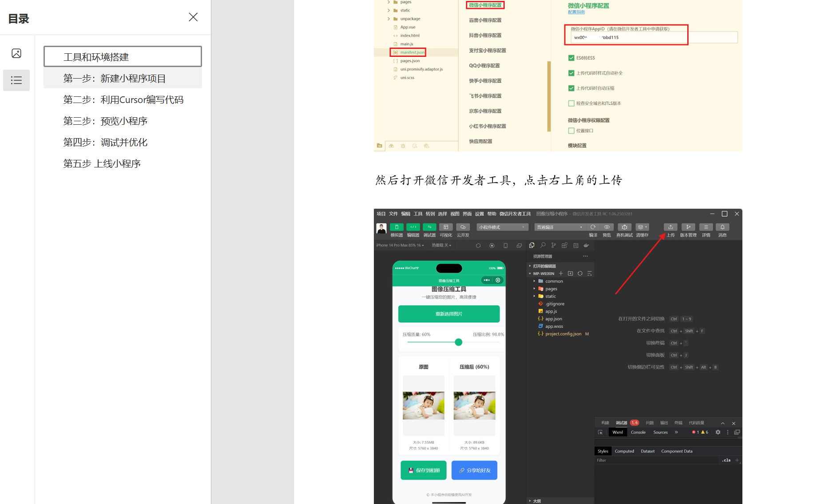The height and width of the screenshot is (504, 821).
Task: Click the element inspector pointer icon
Action: tap(600, 433)
